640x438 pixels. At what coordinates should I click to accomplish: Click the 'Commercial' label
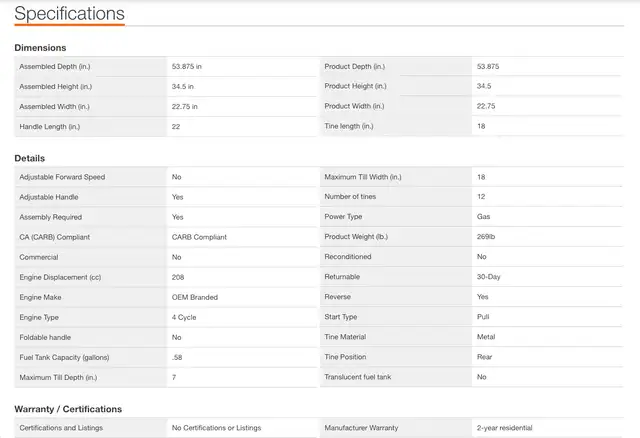(39, 257)
